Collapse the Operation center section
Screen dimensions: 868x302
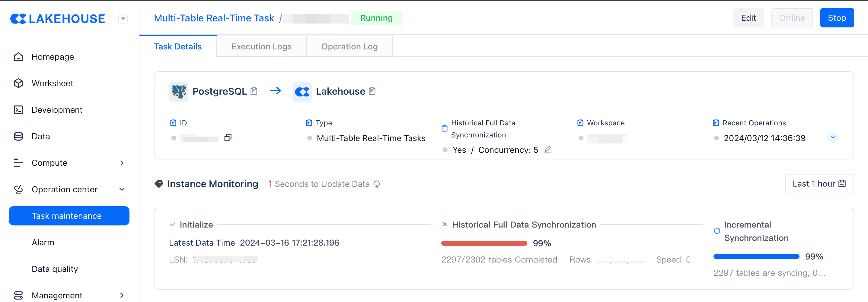[122, 190]
